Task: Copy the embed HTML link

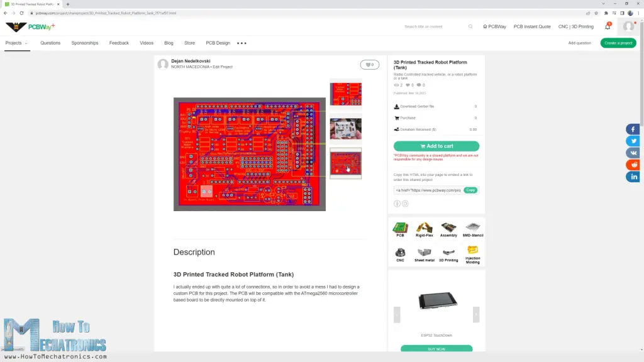Action: (x=470, y=190)
